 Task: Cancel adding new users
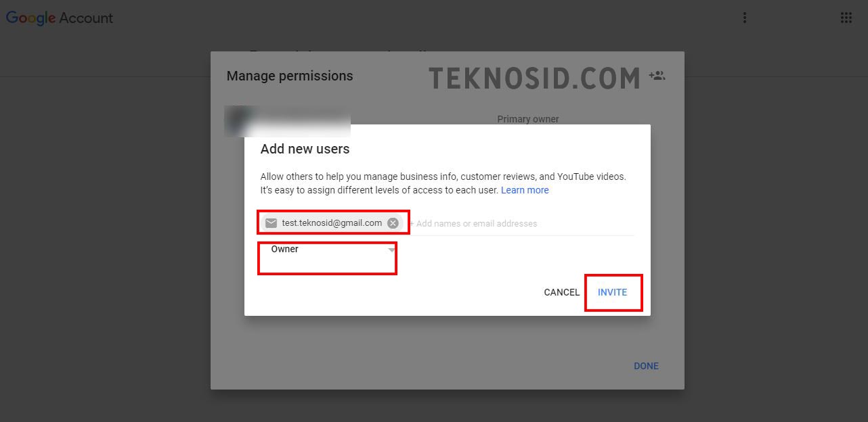561,292
